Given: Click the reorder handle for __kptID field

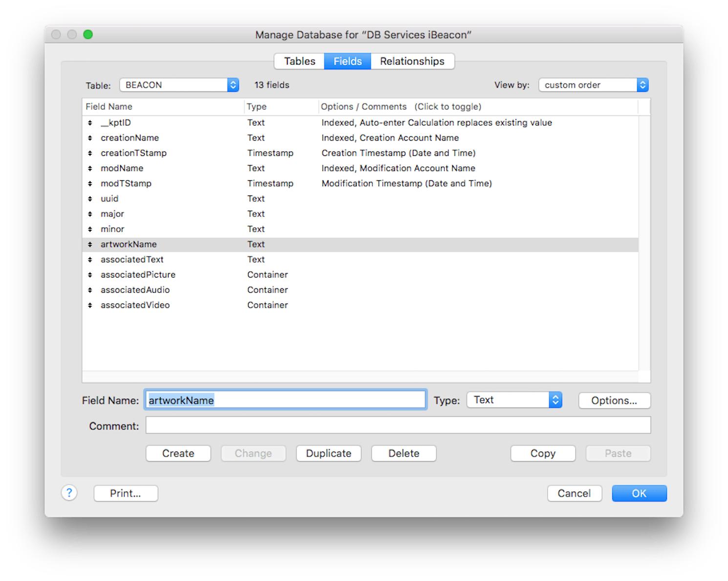Looking at the screenshot, I should click(90, 123).
